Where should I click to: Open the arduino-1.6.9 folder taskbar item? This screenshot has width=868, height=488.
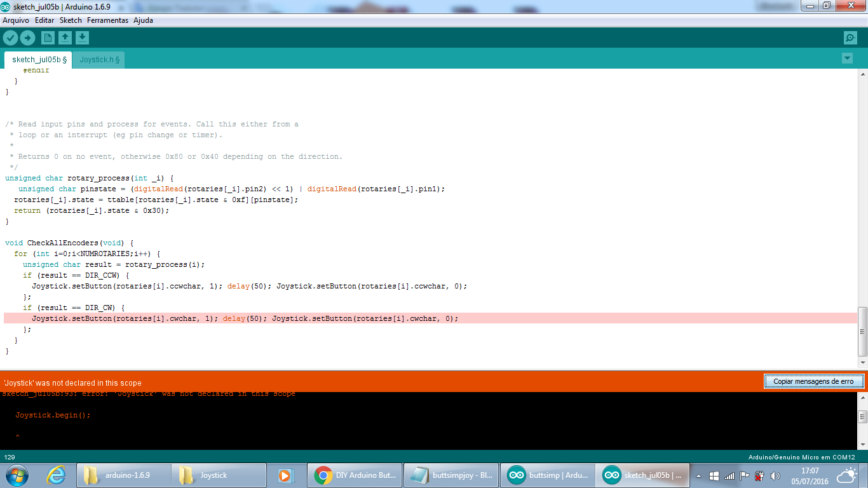[124, 475]
